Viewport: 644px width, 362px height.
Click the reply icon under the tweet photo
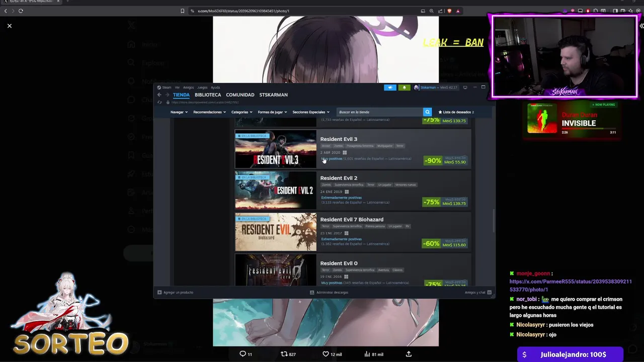click(243, 354)
